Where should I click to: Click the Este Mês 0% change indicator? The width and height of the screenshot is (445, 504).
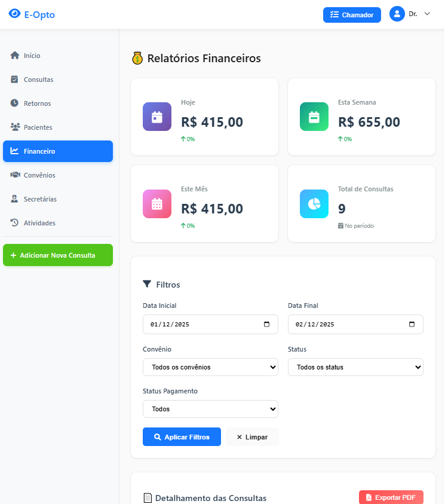188,225
